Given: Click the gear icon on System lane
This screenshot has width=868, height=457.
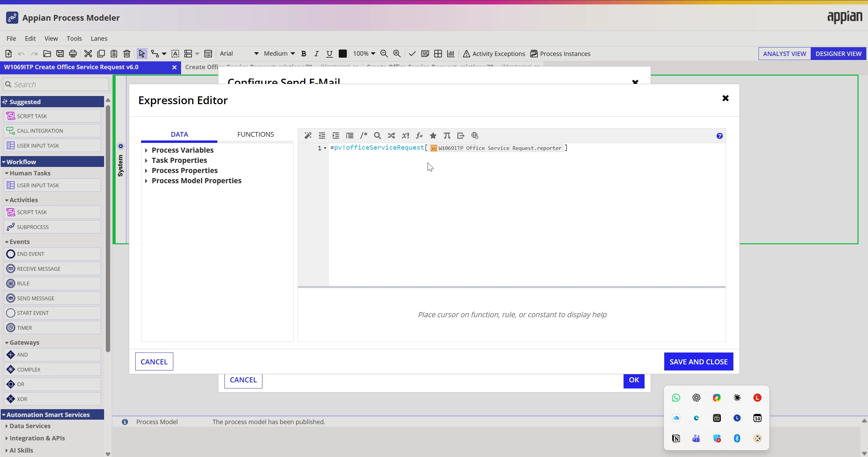Looking at the screenshot, I should tap(121, 146).
